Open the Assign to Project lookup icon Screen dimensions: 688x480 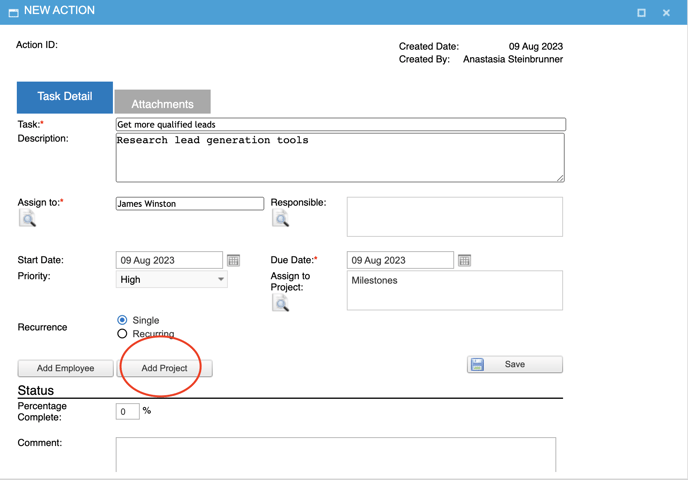point(280,303)
